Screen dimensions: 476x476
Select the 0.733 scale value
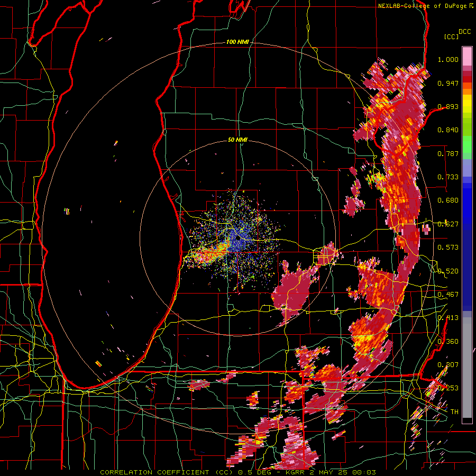[448, 177]
